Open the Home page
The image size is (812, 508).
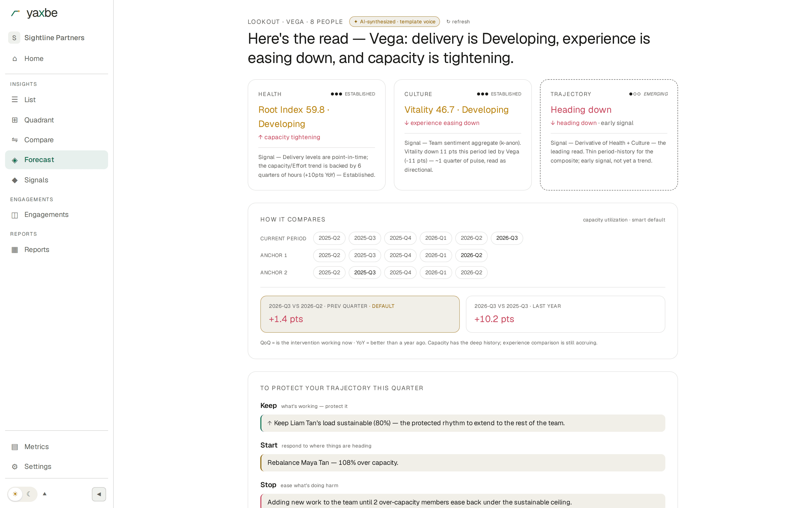pyautogui.click(x=56, y=59)
